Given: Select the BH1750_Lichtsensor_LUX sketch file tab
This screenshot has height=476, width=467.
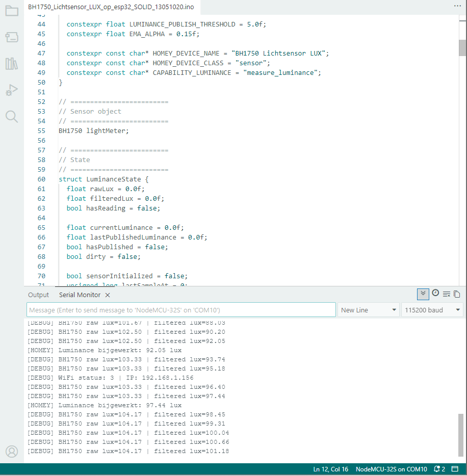Looking at the screenshot, I should click(x=111, y=7).
